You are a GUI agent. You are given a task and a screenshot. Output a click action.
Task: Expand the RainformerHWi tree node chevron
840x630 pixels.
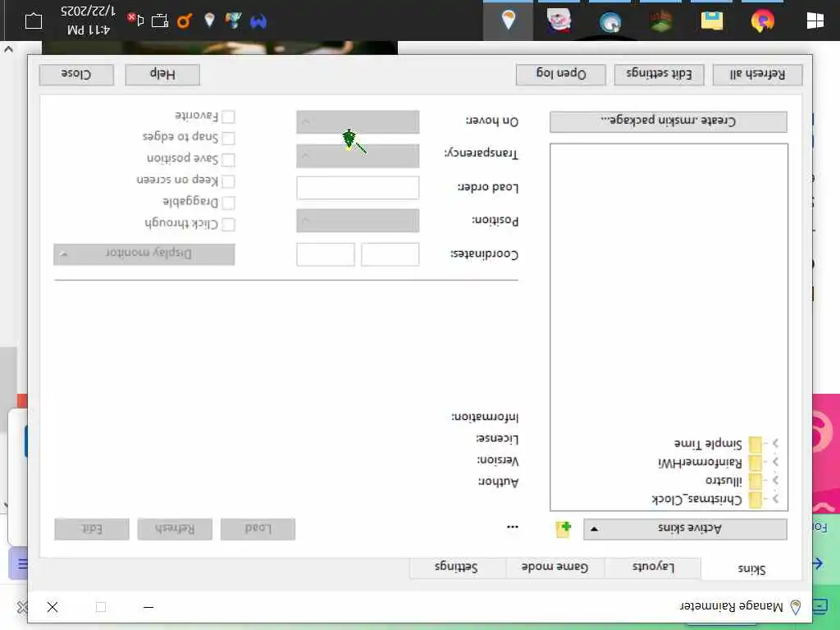(775, 462)
